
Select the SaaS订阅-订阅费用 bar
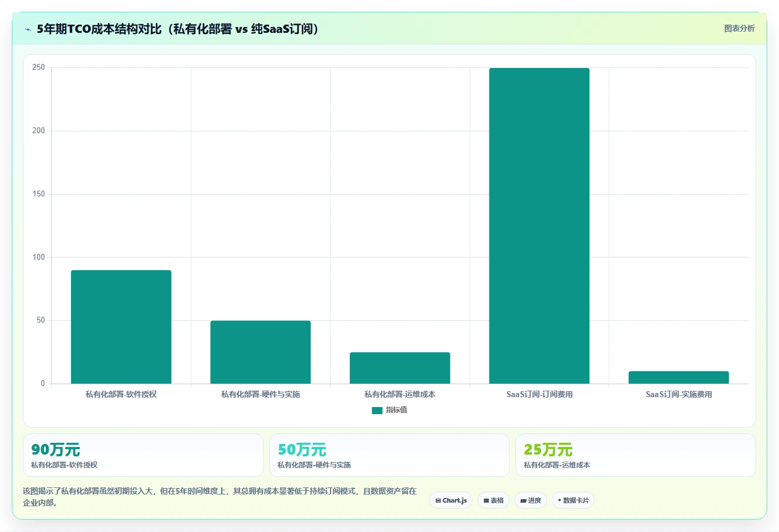[x=539, y=226]
